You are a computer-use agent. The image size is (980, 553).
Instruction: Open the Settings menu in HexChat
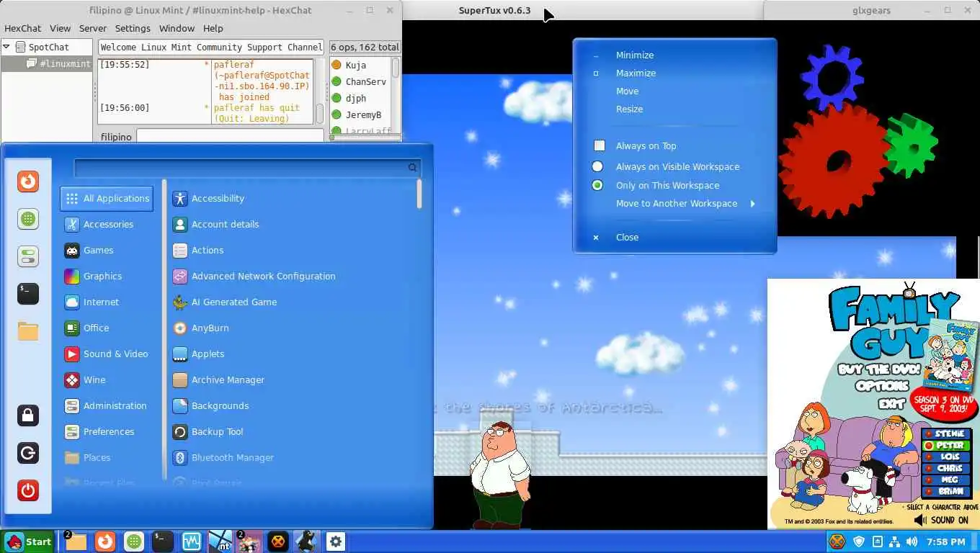tap(133, 28)
